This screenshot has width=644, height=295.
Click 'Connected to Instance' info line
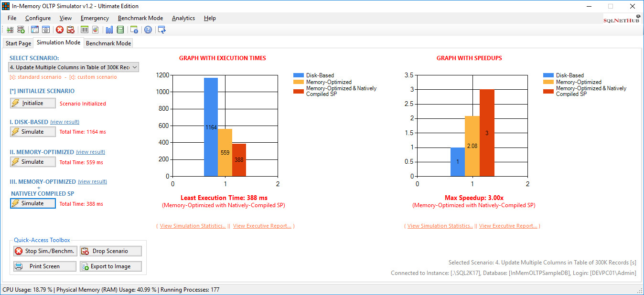(514, 273)
